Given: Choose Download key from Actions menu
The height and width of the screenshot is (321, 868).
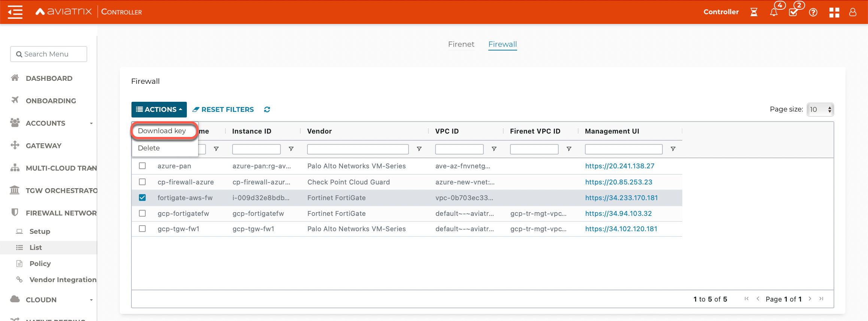Looking at the screenshot, I should tap(162, 131).
